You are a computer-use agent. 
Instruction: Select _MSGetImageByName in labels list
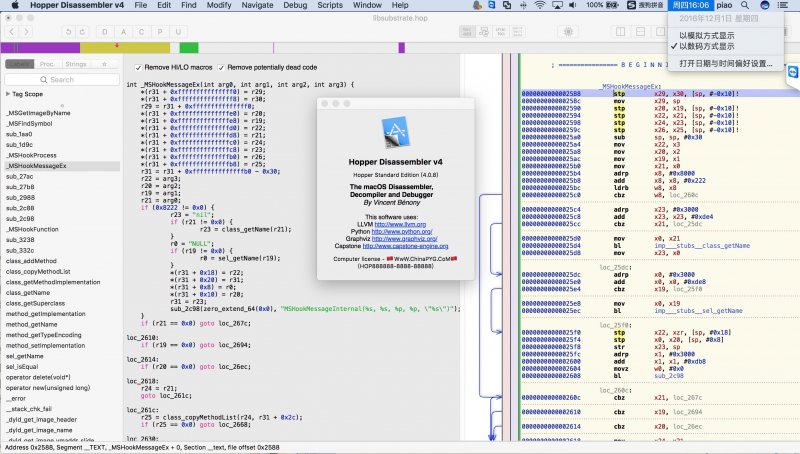(x=38, y=113)
